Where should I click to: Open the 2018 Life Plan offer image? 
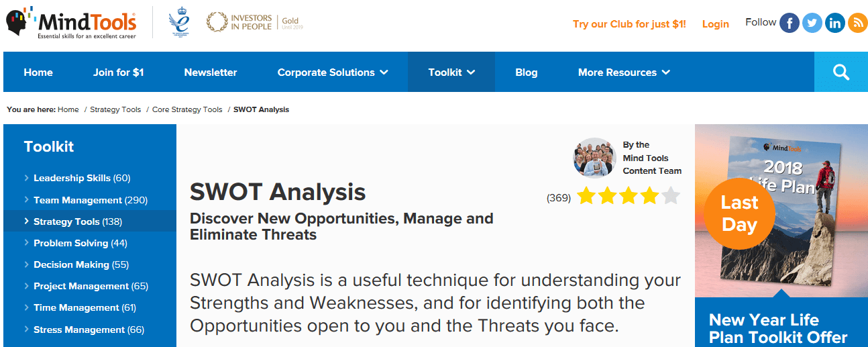coord(781,211)
